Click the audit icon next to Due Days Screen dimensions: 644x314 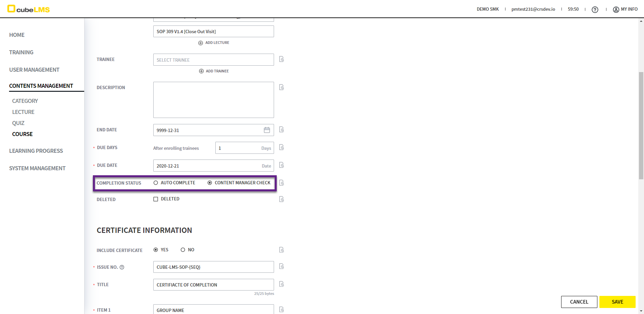pos(281,147)
